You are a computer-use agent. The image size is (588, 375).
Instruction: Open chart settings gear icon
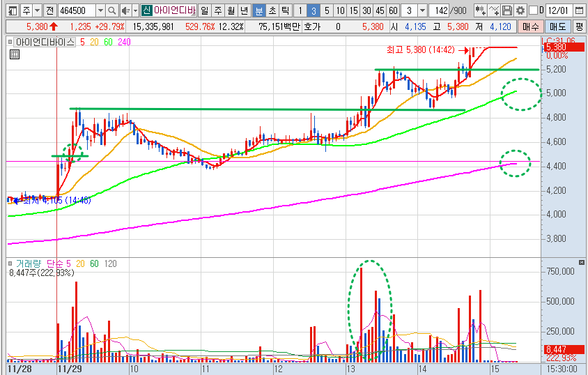tap(520, 10)
